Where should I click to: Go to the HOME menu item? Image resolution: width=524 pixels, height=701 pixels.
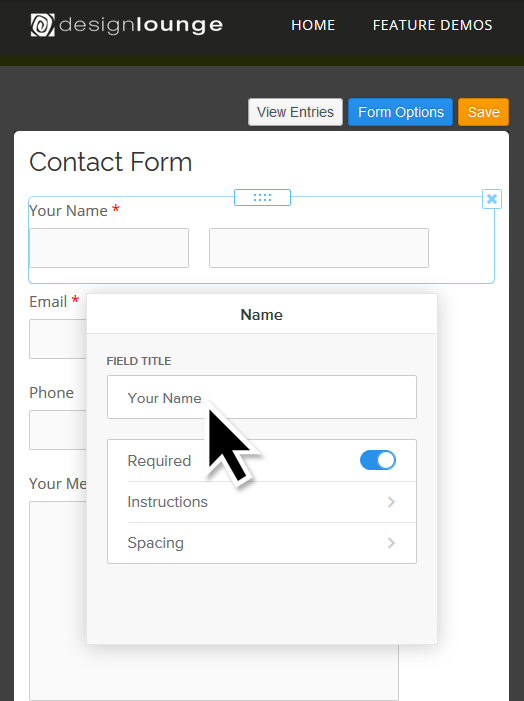[313, 25]
